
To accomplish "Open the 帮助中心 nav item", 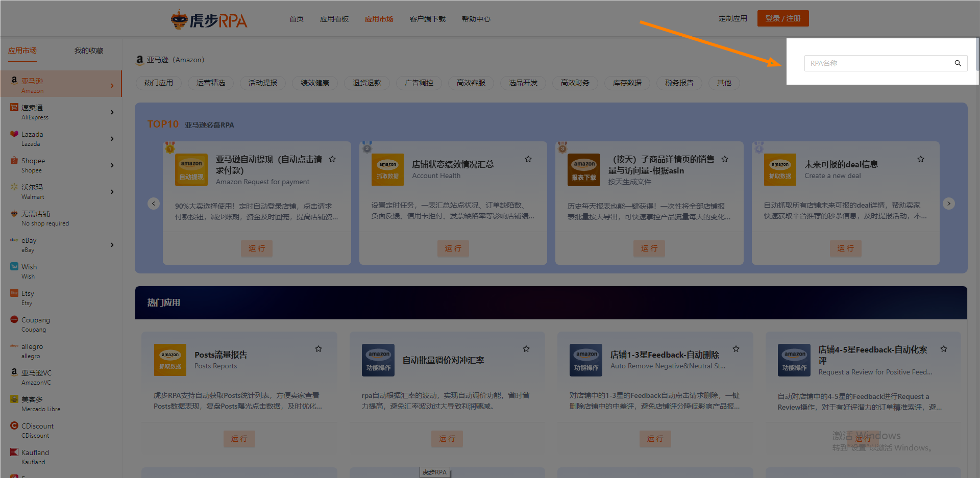I will 476,19.
